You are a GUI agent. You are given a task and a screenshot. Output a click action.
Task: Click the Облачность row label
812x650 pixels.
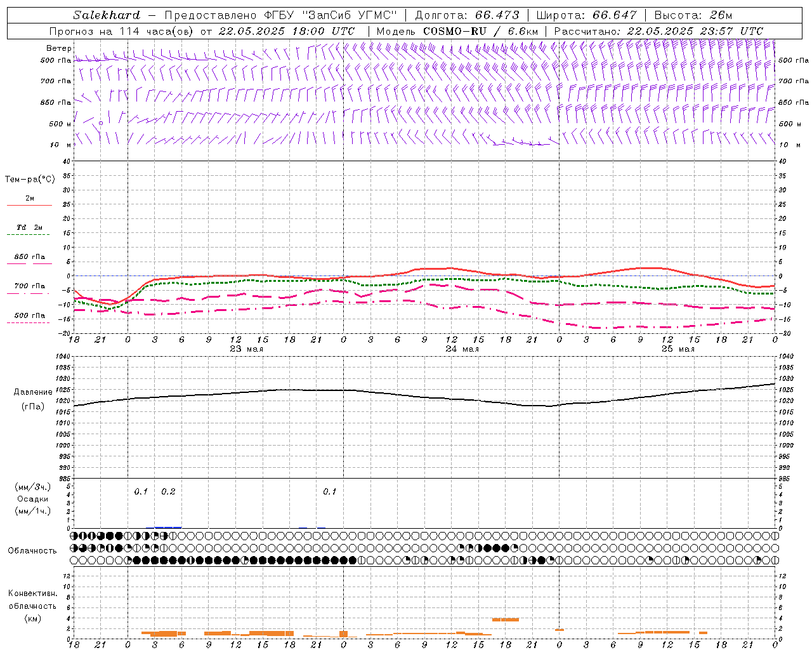[x=32, y=550]
